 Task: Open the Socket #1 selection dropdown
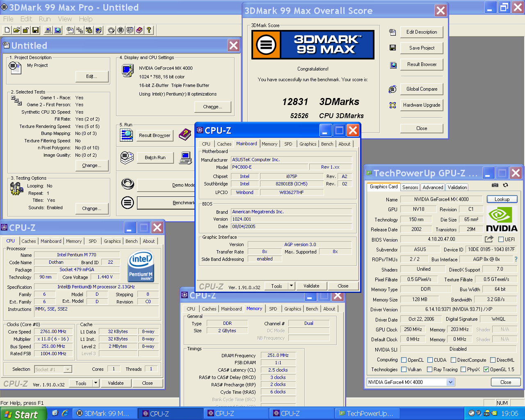coord(68,369)
